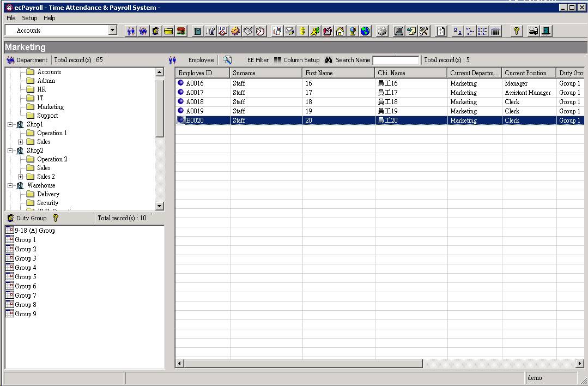The image size is (588, 386).
Task: Click the employee table scroll right arrow
Action: coord(580,363)
